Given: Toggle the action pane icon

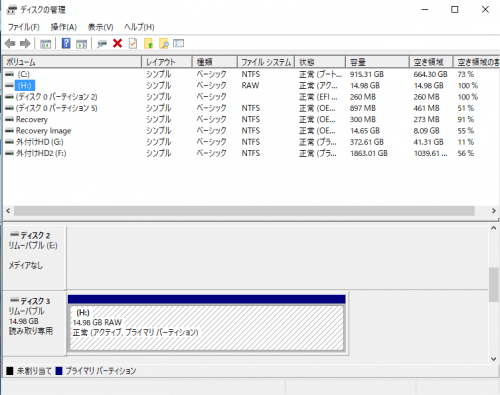Looking at the screenshot, I should 81,44.
